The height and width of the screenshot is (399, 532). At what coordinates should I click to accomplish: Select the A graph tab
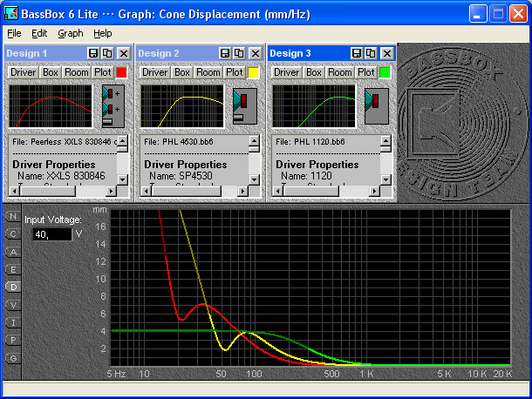click(13, 252)
